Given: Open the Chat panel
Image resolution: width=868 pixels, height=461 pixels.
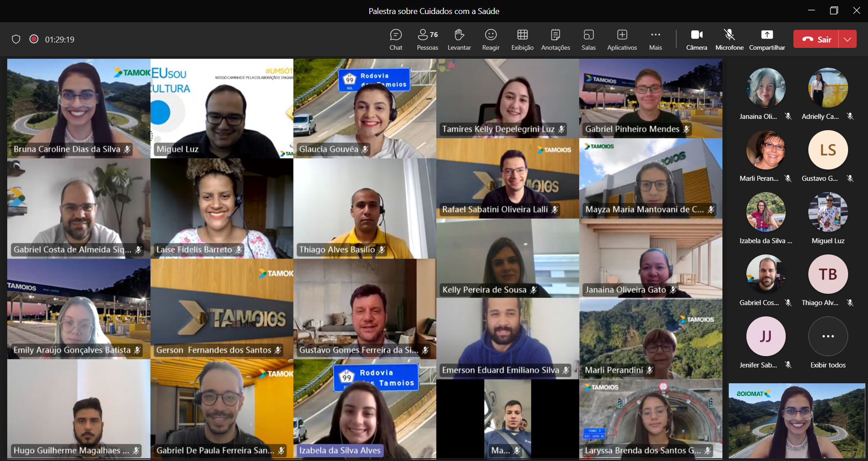Looking at the screenshot, I should click(x=396, y=39).
